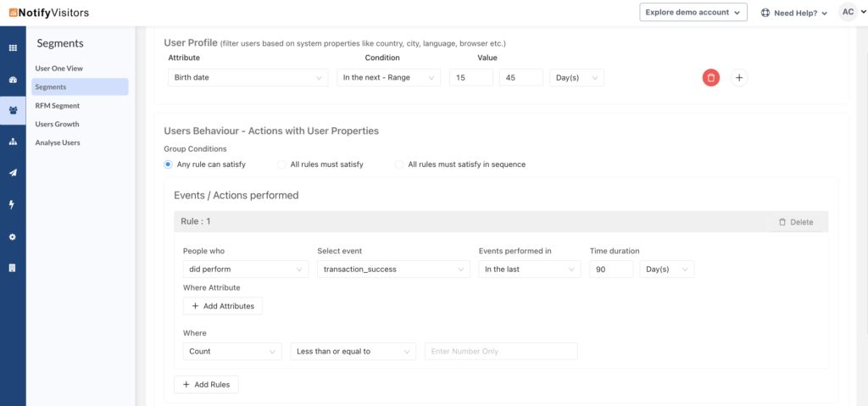Select 'All rules must satisfy' radio button
This screenshot has height=406, width=868.
click(282, 164)
